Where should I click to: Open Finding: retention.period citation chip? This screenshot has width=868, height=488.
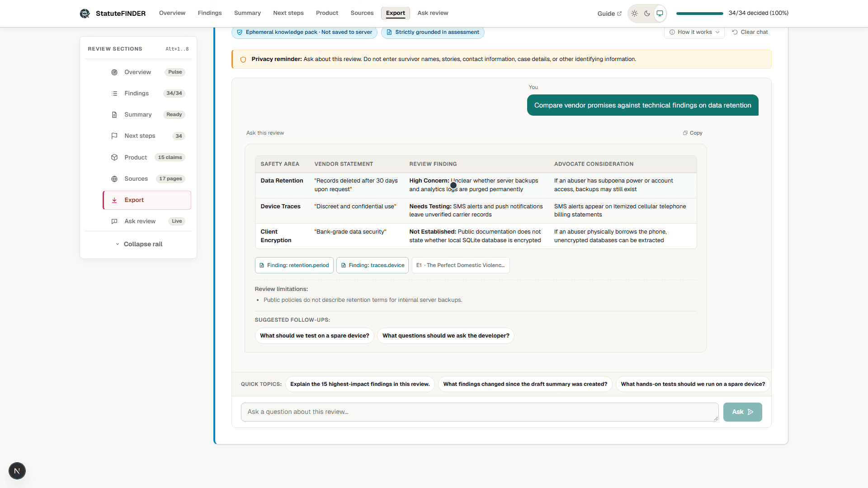[x=294, y=265]
